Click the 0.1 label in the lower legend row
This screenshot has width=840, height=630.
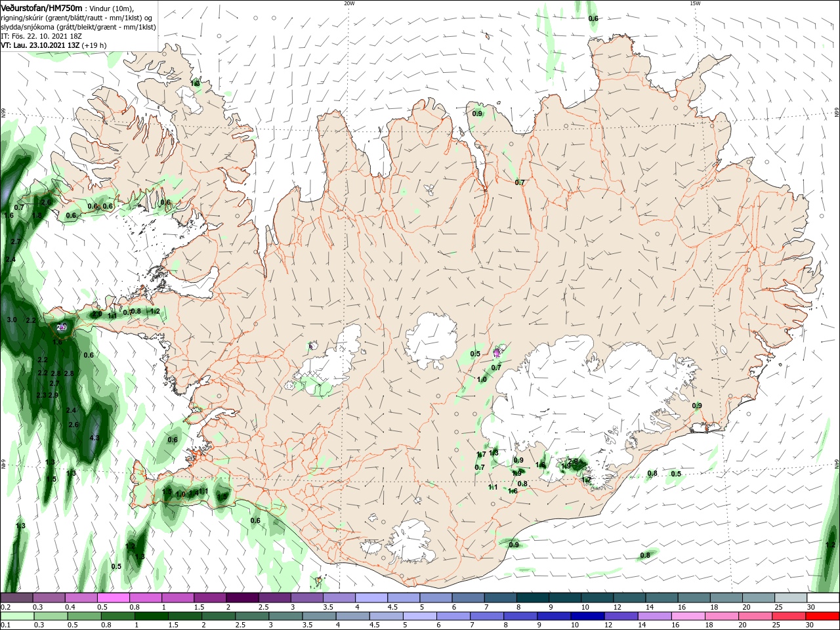tap(5, 625)
